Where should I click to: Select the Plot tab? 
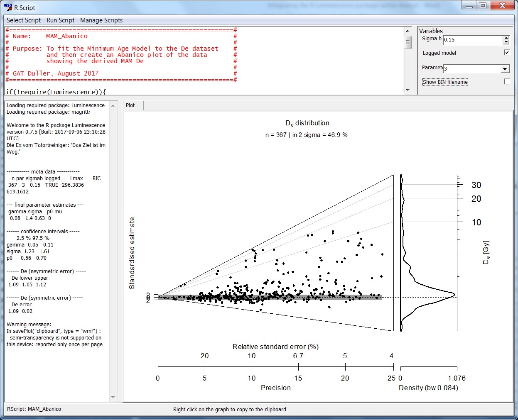tap(130, 105)
